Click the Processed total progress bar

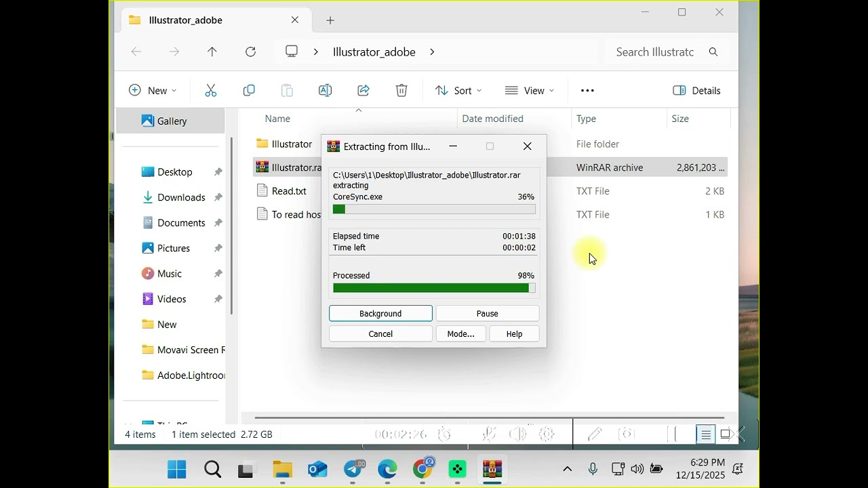(434, 288)
